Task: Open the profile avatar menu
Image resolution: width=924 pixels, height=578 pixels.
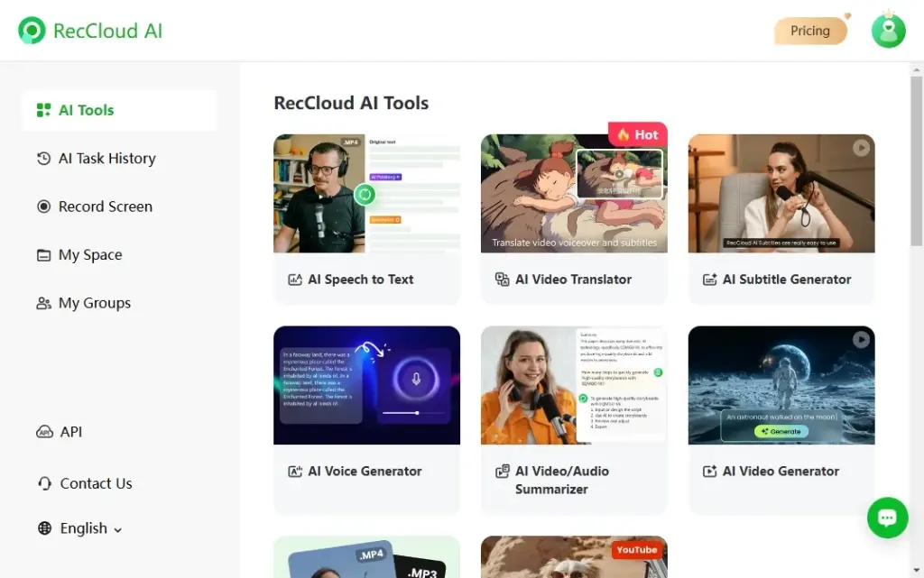Action: (888, 30)
